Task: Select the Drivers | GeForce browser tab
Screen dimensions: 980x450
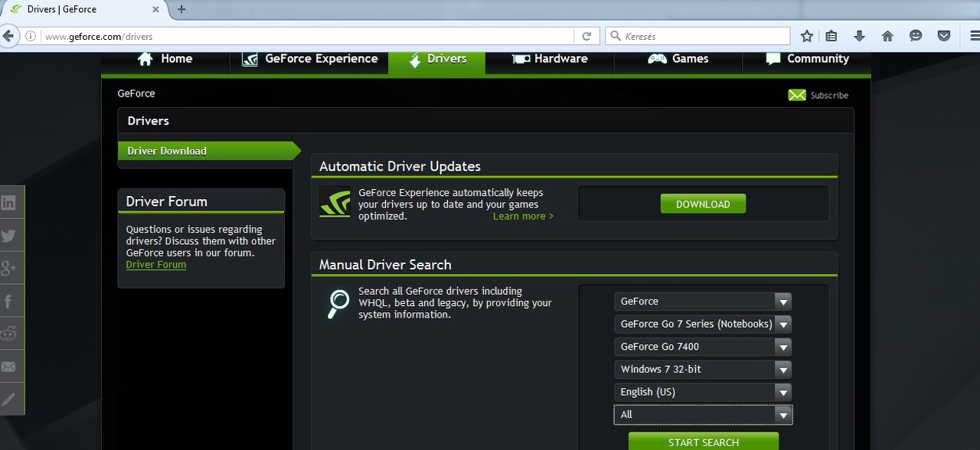Action: [84, 9]
